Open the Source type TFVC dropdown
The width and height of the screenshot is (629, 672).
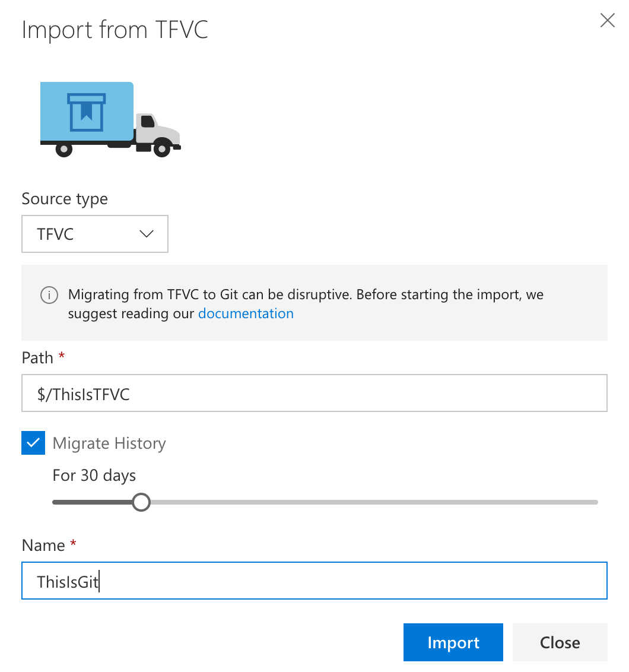point(95,234)
